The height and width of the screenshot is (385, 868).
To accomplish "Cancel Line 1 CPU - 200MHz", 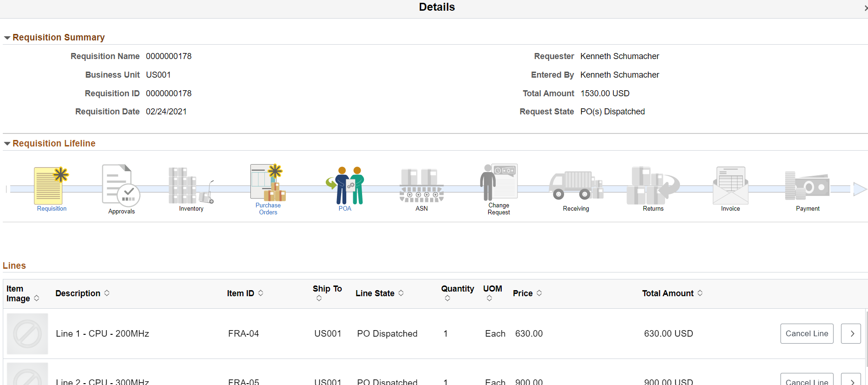I will 807,334.
